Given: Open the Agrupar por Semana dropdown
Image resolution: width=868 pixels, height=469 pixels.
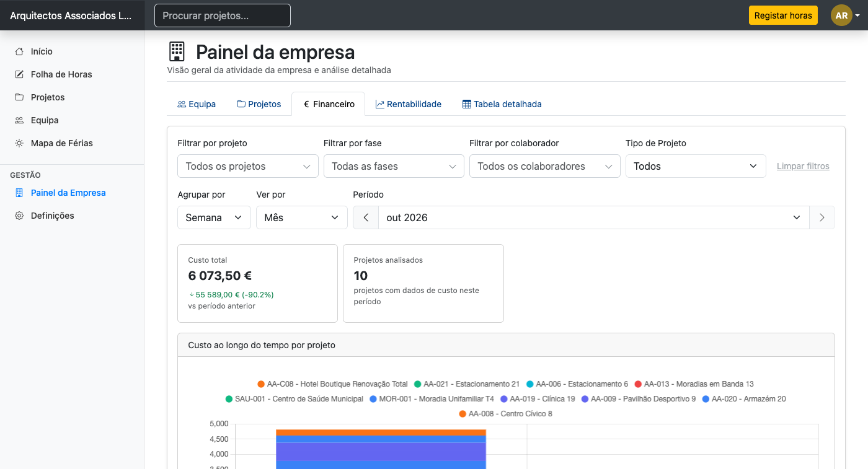Looking at the screenshot, I should (x=214, y=217).
